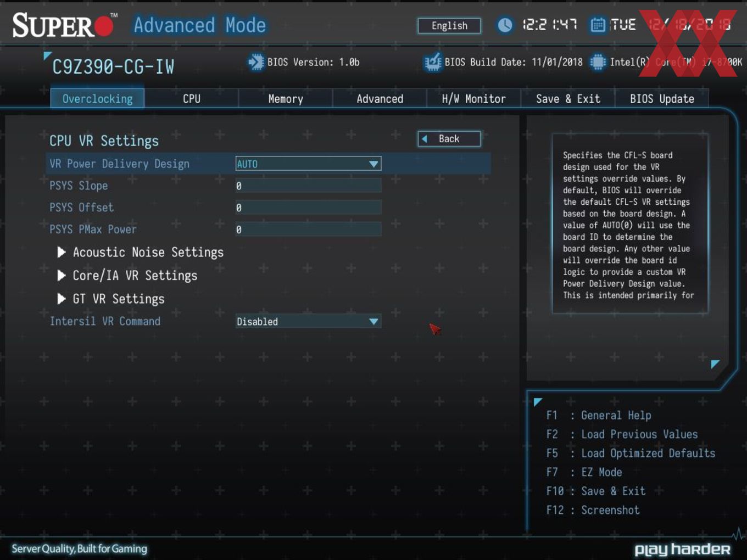
Task: Click the help description text box
Action: 630,223
